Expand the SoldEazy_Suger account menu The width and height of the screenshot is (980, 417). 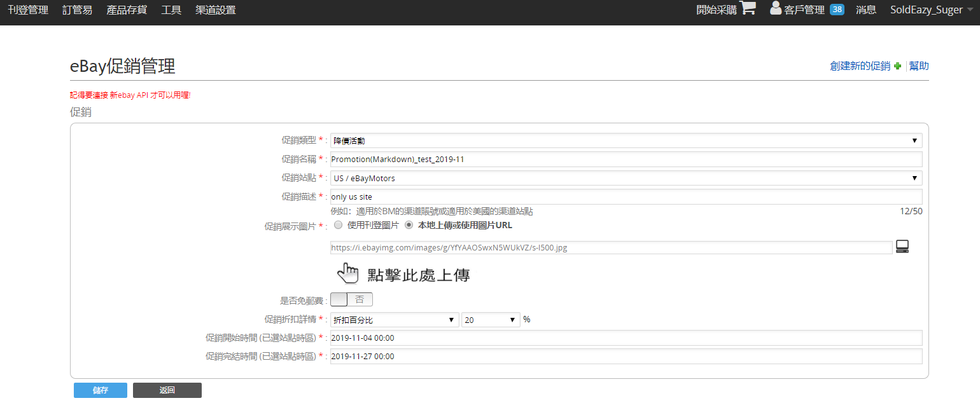click(931, 10)
